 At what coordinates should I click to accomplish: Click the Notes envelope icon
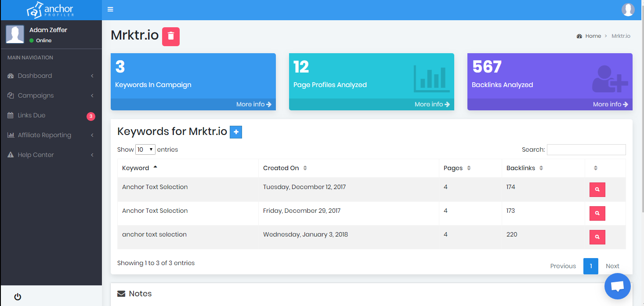(121, 294)
